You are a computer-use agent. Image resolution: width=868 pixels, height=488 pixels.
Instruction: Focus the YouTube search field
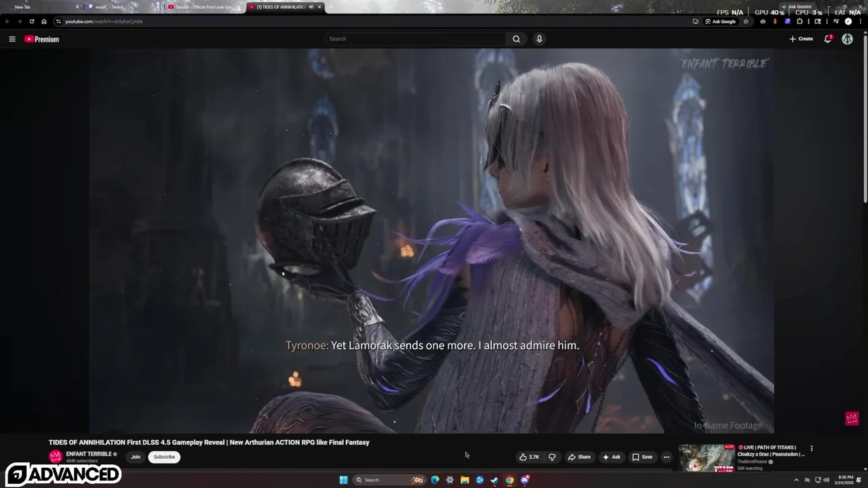(415, 39)
